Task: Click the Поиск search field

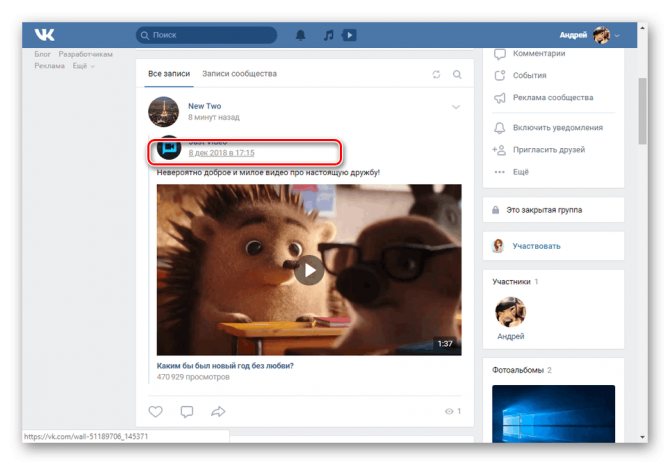Action: pos(206,35)
